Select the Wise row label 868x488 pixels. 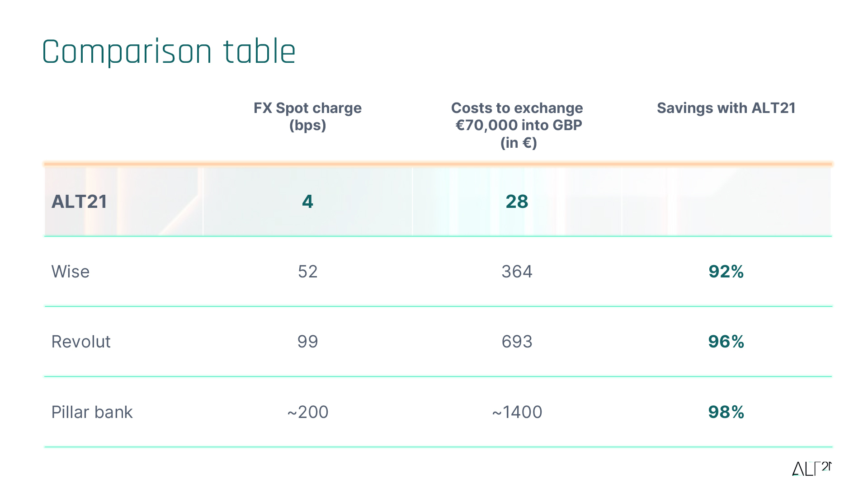point(71,272)
